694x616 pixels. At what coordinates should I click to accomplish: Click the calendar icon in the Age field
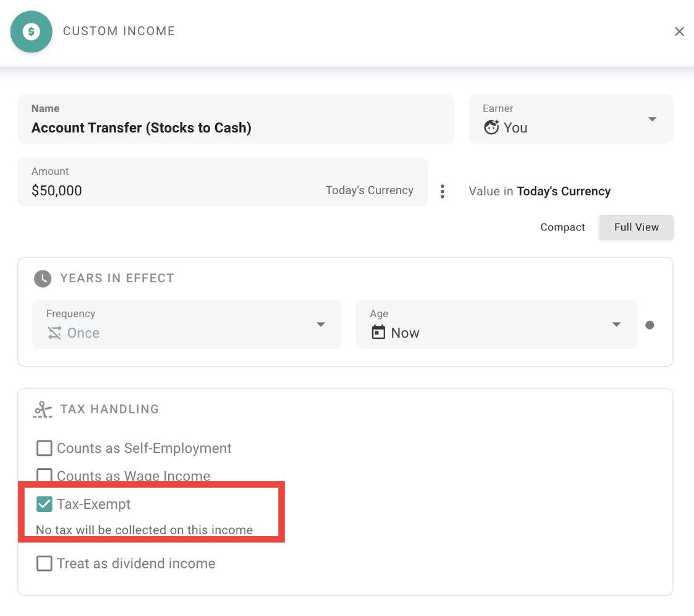pos(378,333)
